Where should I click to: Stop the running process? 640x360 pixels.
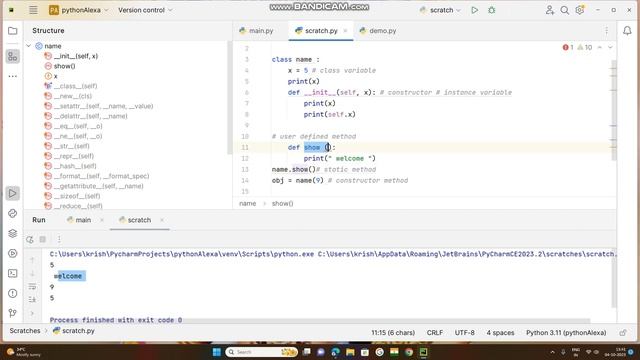point(42,240)
